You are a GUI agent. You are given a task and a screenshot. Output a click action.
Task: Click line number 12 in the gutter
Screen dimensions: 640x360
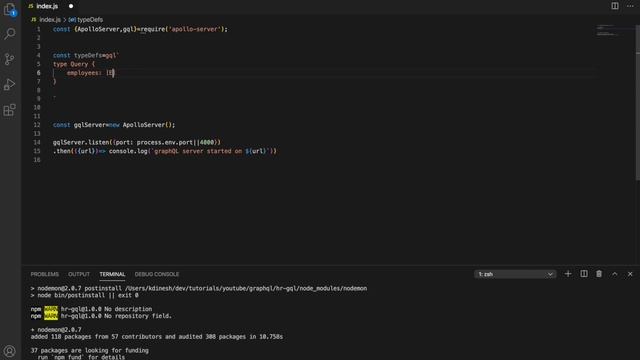pyautogui.click(x=37, y=125)
